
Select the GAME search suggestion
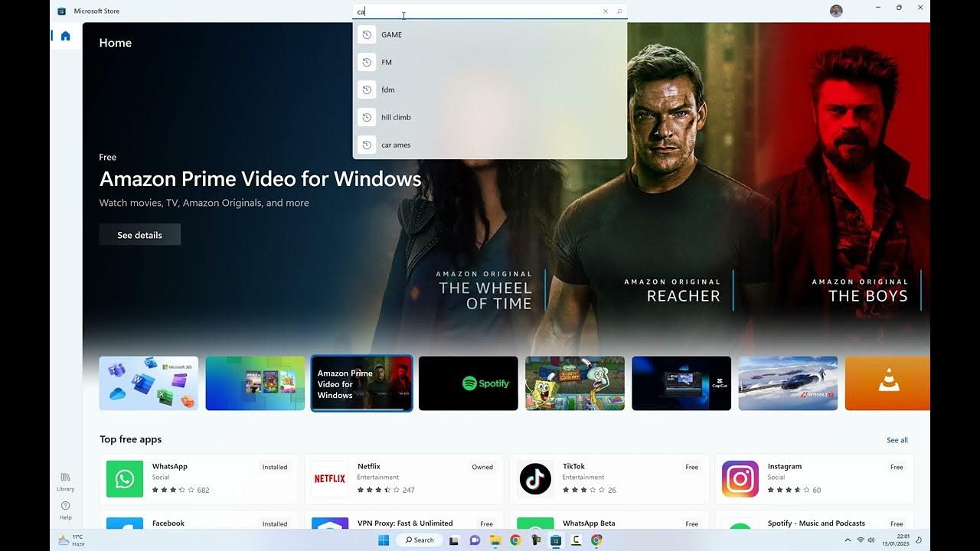click(489, 34)
